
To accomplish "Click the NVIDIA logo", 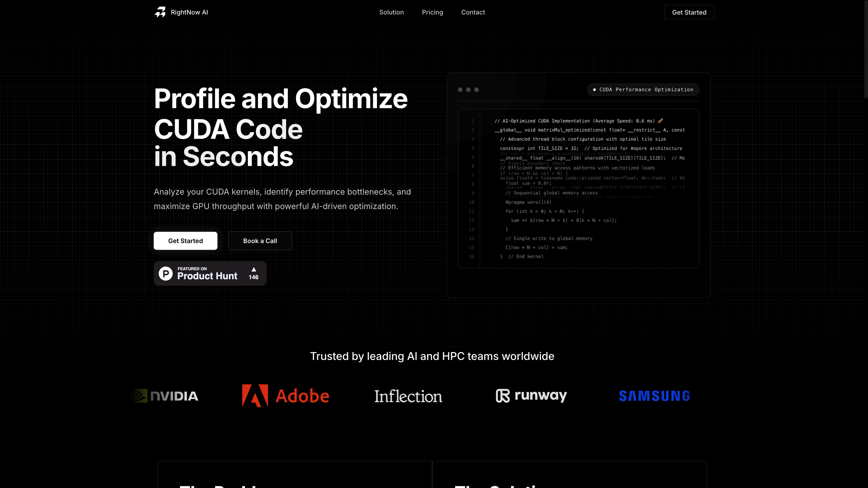I will pyautogui.click(x=165, y=396).
